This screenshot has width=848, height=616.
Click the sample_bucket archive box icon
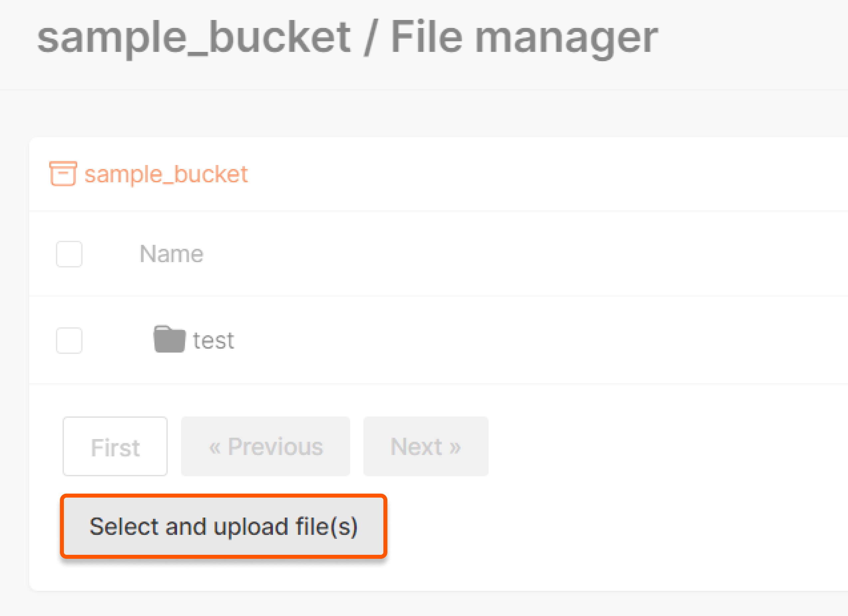(64, 174)
